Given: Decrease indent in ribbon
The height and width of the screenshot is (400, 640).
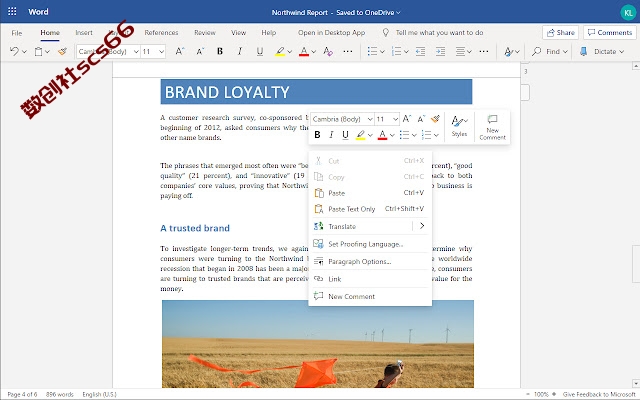Looking at the screenshot, I should coord(420,51).
